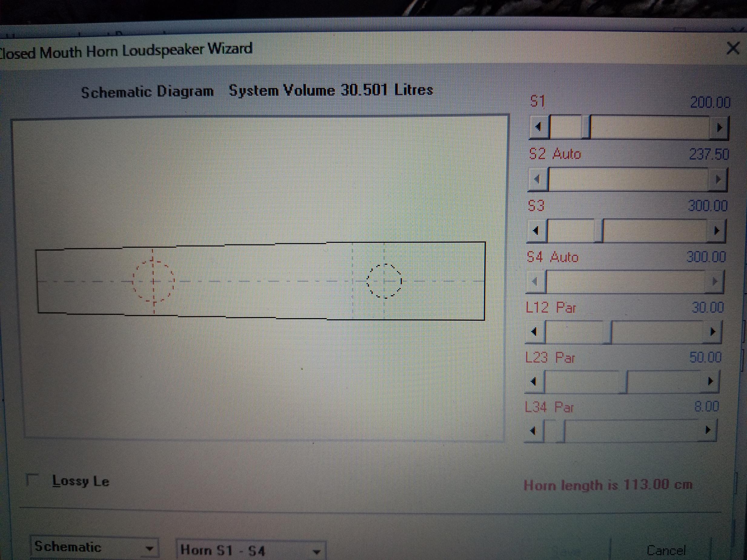Click the L23 Par label
This screenshot has height=560, width=747.
point(550,357)
